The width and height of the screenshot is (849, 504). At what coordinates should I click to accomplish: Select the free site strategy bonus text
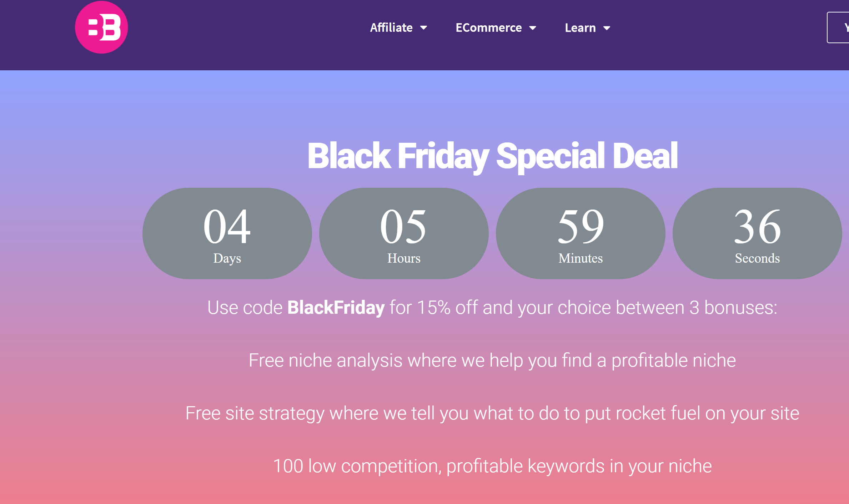[492, 413]
